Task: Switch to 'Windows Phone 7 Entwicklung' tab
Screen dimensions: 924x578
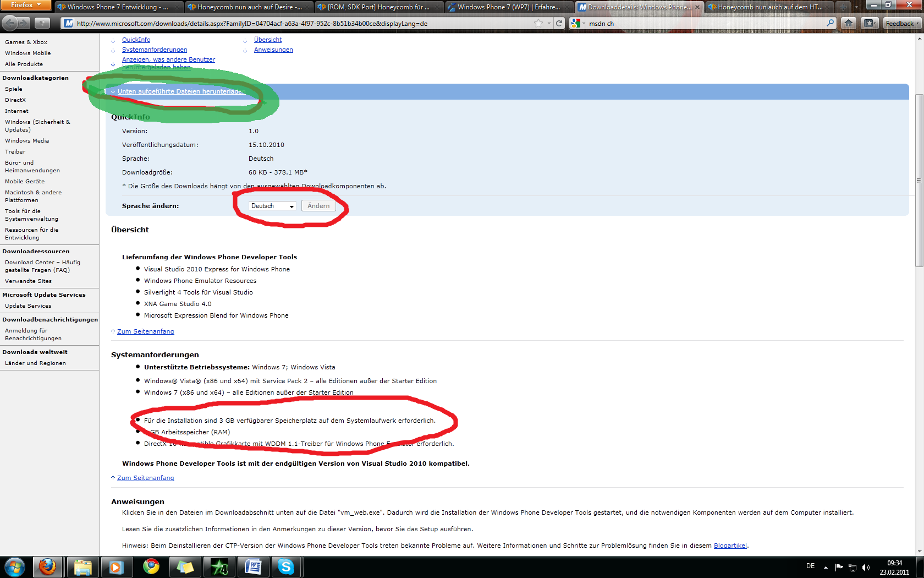Action: point(119,7)
